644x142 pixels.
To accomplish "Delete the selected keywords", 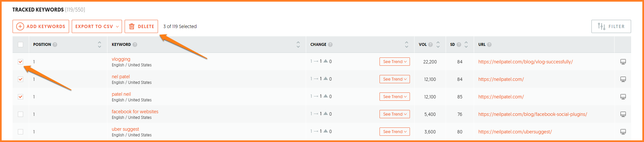I will pos(141,26).
